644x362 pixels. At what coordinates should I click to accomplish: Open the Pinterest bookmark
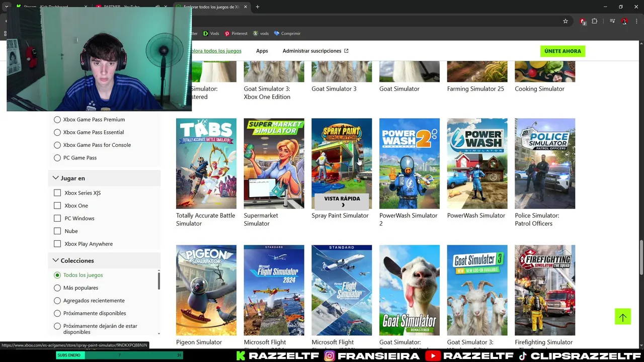236,33
